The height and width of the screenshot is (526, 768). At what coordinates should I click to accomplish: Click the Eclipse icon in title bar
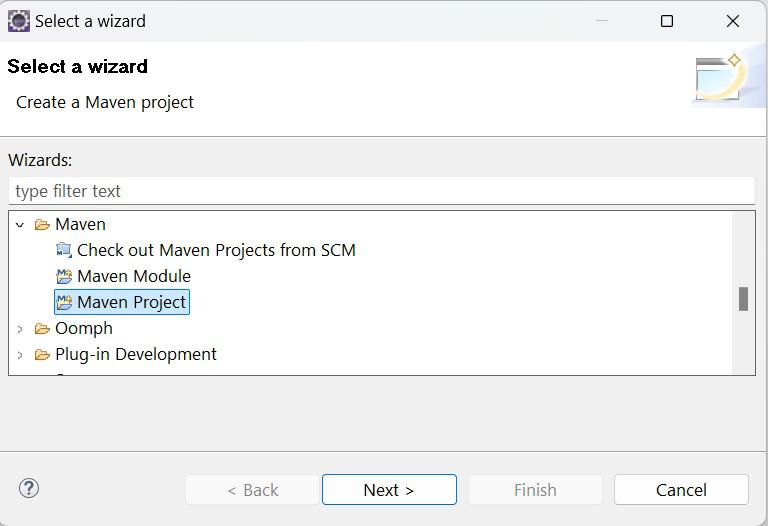click(18, 21)
